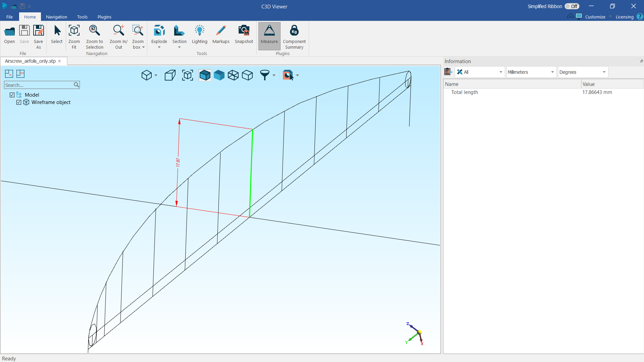
Task: Switch to the Navigation ribbon tab
Action: (56, 17)
